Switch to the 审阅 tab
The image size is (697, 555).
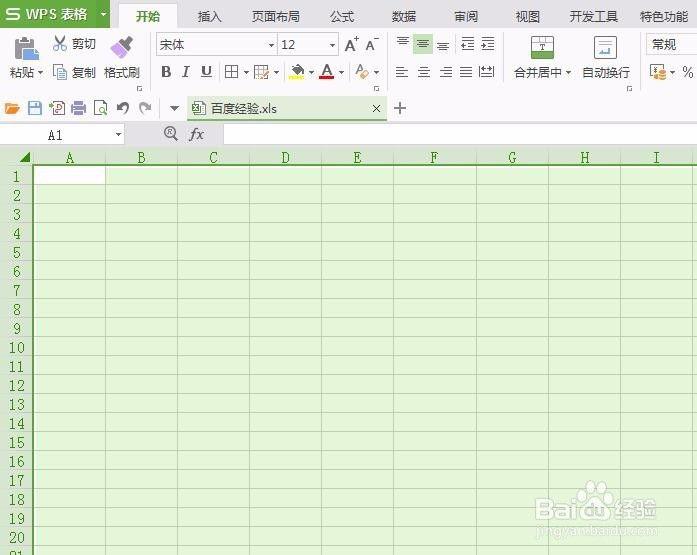coord(466,16)
